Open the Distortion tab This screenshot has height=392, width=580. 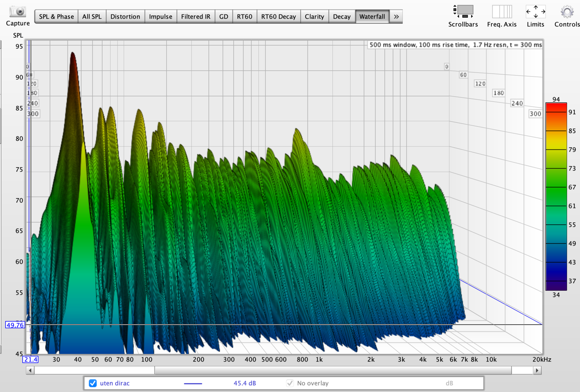coord(125,17)
